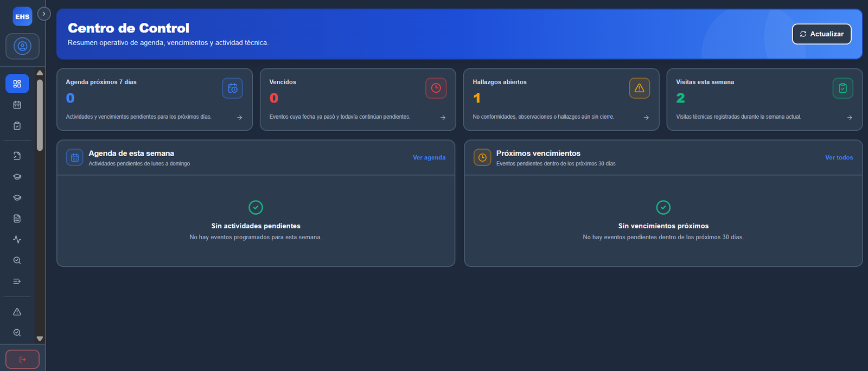The width and height of the screenshot is (868, 371).
Task: Select the activity pulse-line icon in sidebar
Action: (17, 239)
